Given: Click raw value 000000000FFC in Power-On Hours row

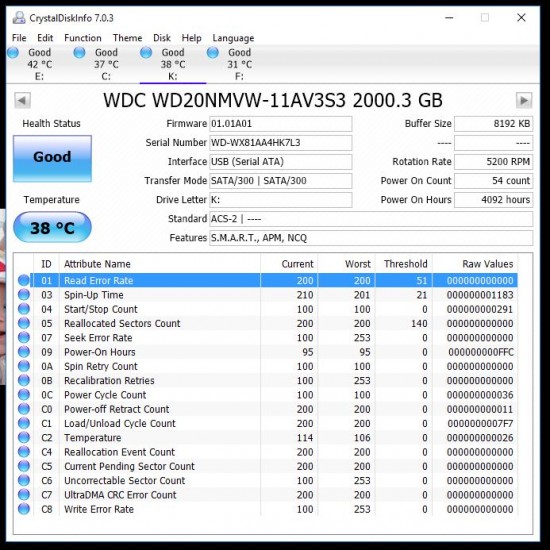Looking at the screenshot, I should tap(481, 352).
